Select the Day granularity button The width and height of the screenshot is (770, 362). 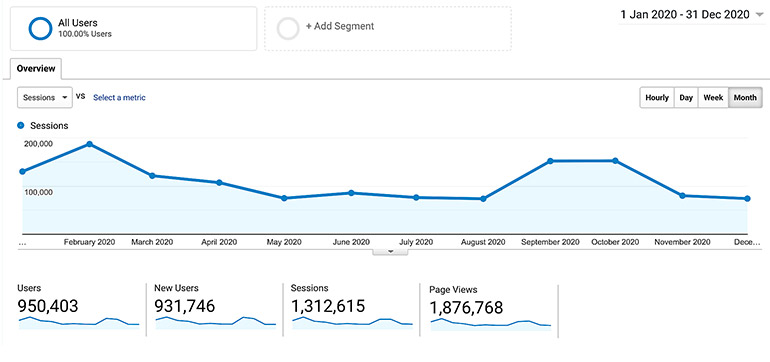tap(686, 97)
